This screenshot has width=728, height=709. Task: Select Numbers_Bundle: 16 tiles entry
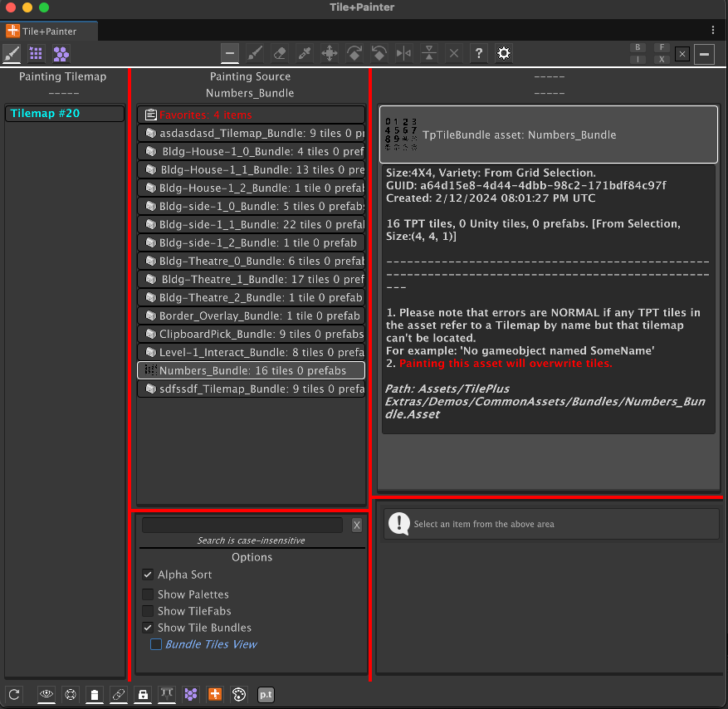coord(251,370)
